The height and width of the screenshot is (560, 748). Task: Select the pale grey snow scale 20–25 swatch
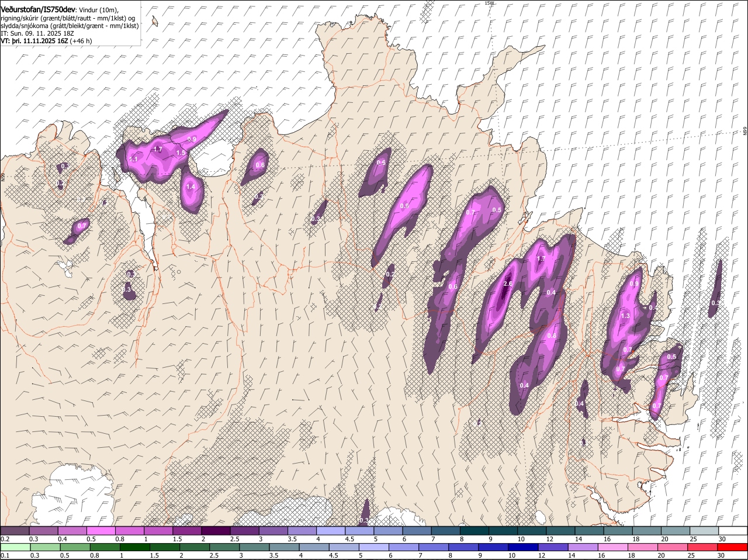pos(676,530)
